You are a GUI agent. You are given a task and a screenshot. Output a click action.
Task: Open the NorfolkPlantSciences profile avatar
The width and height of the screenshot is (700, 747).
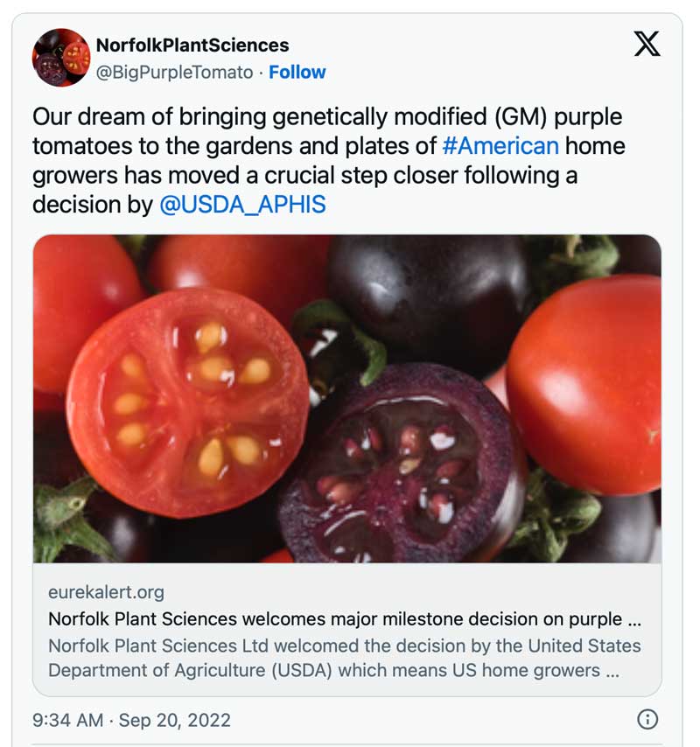[61, 57]
